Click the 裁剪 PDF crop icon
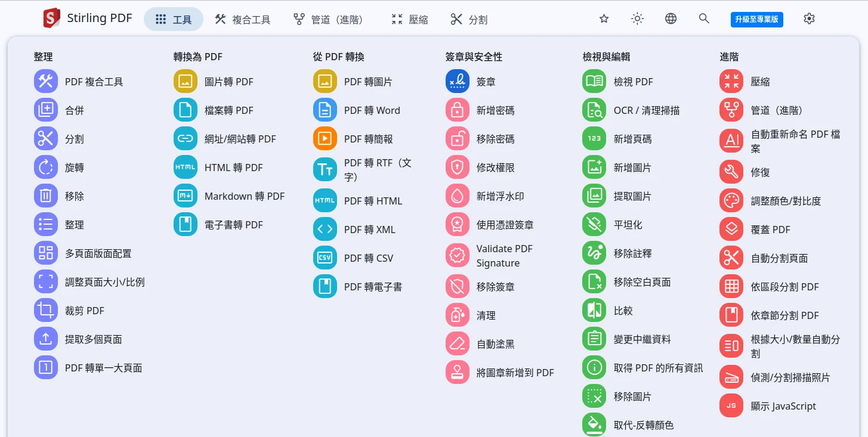Viewport: 868px width, 437px height. click(46, 310)
